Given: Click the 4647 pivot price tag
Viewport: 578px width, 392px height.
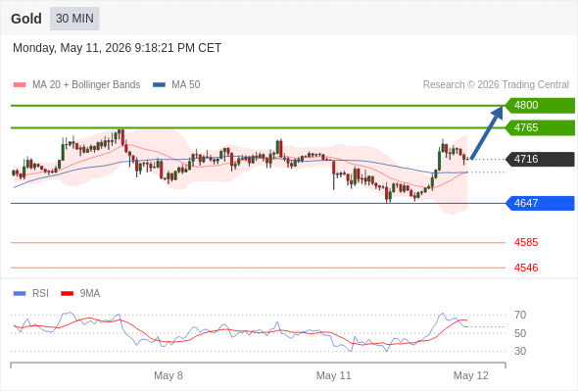Looking at the screenshot, I should [x=540, y=203].
